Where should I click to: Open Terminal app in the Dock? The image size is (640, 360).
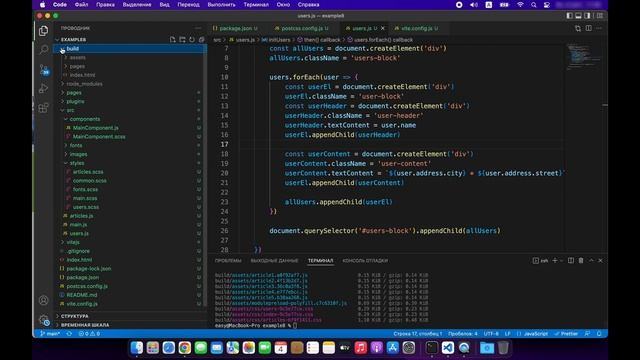(432, 348)
